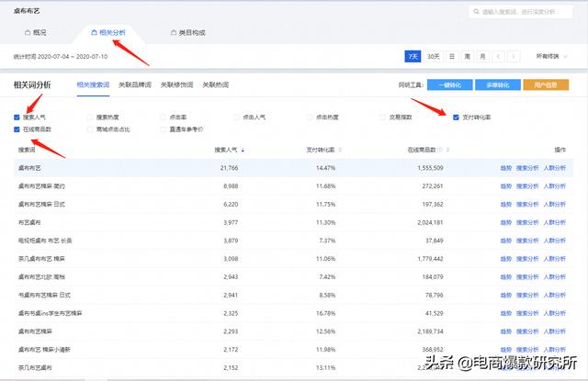The width and height of the screenshot is (588, 381).
Task: Toggle the 搜索人气 checkbox
Action: 17,118
